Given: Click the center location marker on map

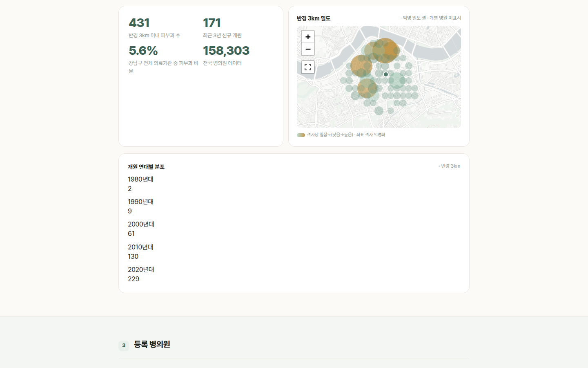Looking at the screenshot, I should [386, 74].
